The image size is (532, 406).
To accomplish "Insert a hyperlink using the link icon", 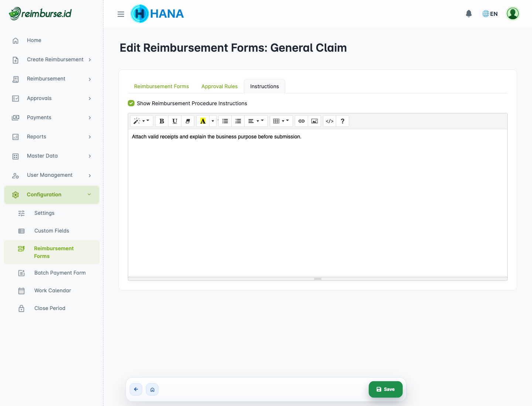I will click(301, 121).
